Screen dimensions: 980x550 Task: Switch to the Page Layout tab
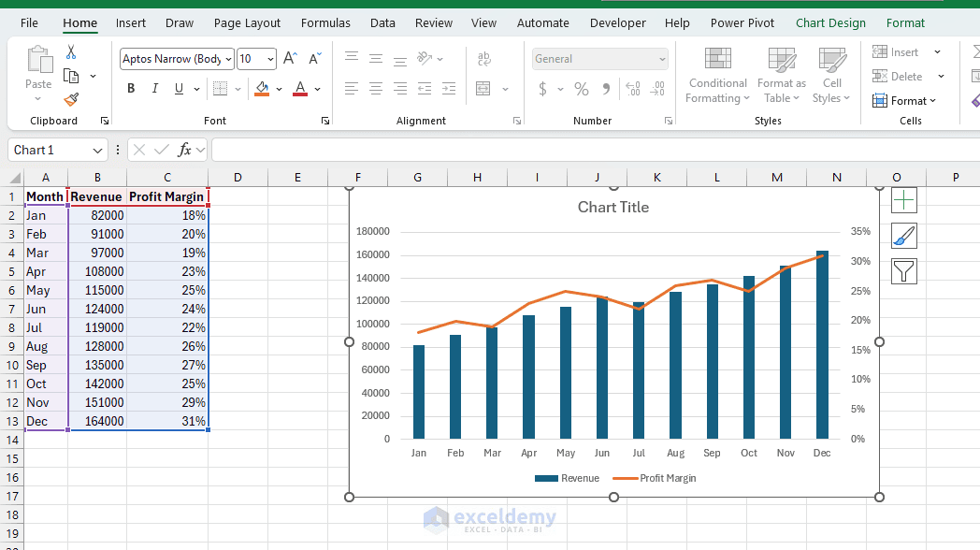click(x=247, y=23)
